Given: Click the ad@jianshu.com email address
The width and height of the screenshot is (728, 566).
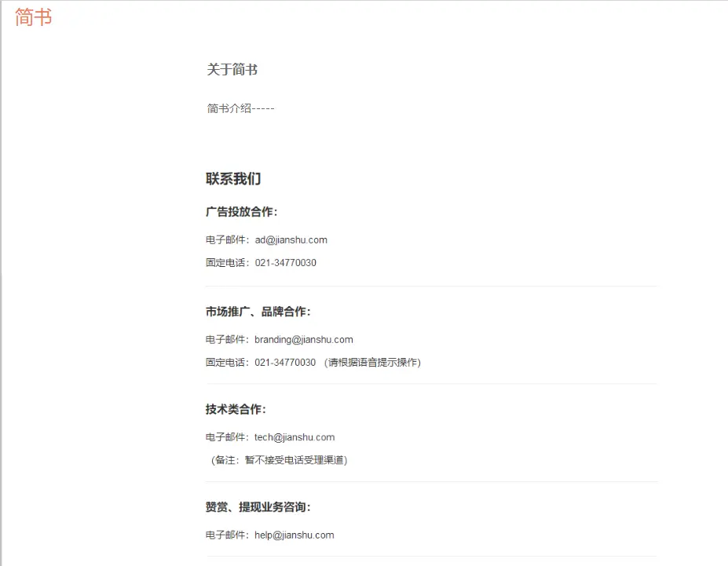Looking at the screenshot, I should [291, 240].
